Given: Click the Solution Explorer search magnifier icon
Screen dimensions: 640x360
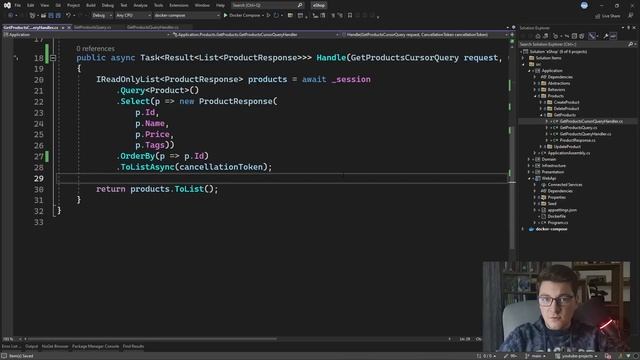Looking at the screenshot, I should click(631, 44).
